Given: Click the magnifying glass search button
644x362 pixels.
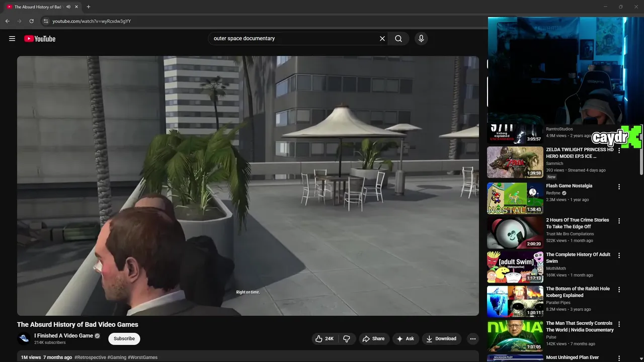Looking at the screenshot, I should (x=398, y=39).
